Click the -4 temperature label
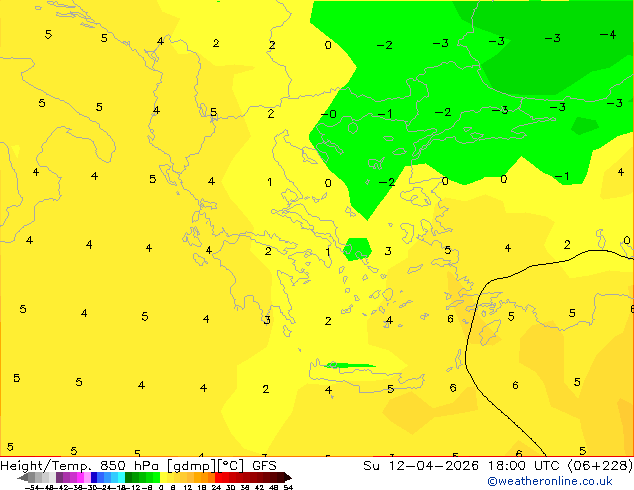 point(607,35)
